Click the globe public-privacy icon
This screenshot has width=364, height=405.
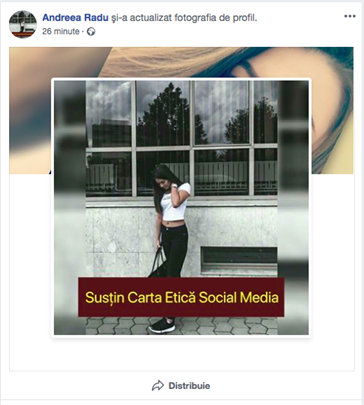[91, 32]
